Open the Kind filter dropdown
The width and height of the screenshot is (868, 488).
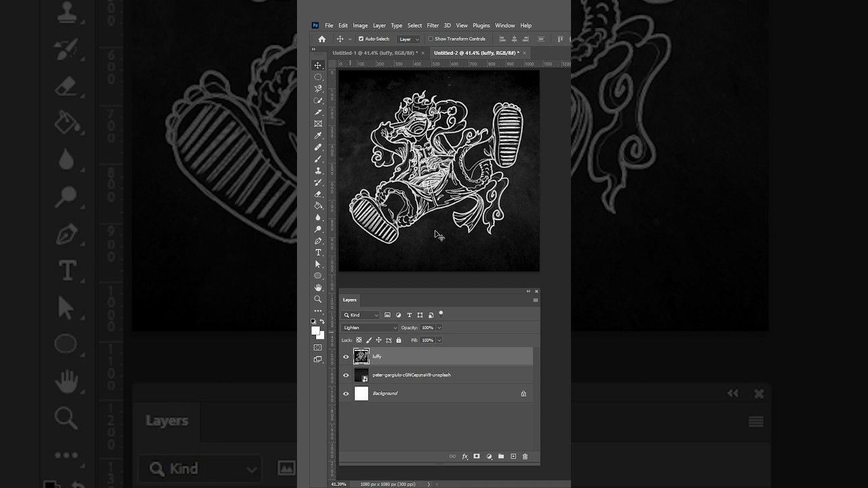[x=361, y=315]
